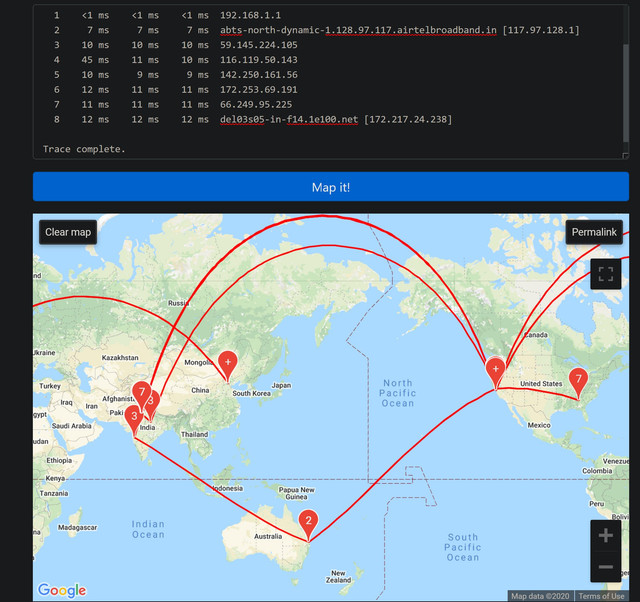Image resolution: width=640 pixels, height=602 pixels.
Task: Select marker 7 in eastern United States
Action: click(x=577, y=379)
